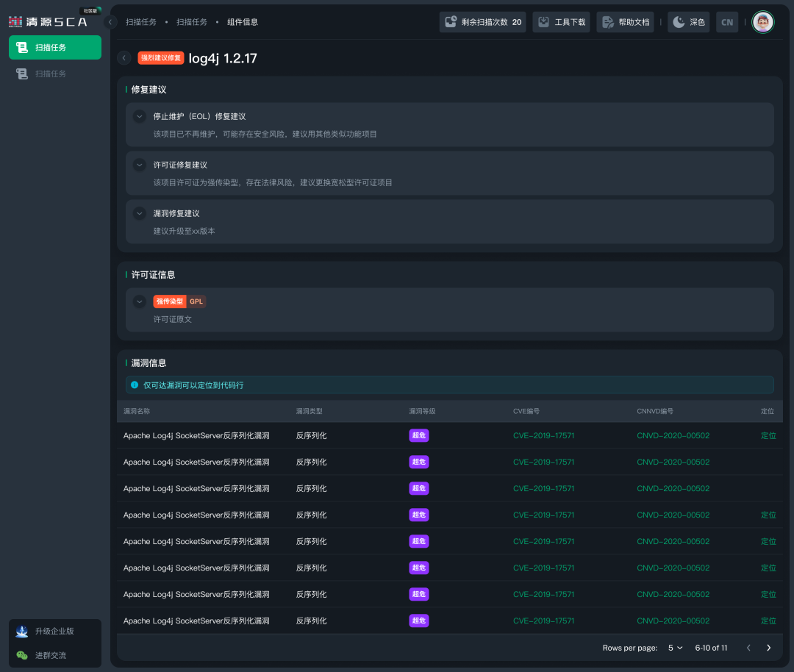Click the 清源SCA logo

point(48,22)
